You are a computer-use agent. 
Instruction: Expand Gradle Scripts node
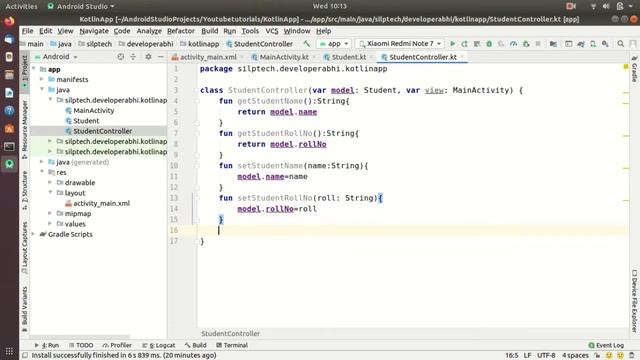coord(34,234)
